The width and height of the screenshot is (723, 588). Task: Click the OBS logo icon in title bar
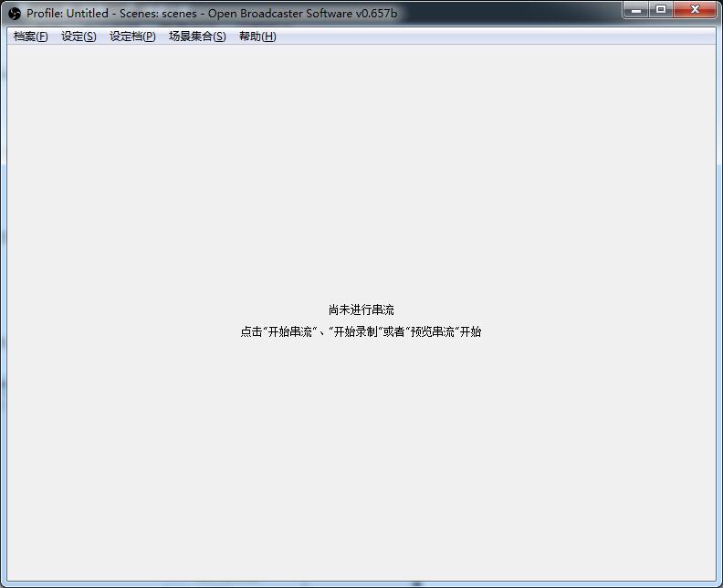(15, 14)
